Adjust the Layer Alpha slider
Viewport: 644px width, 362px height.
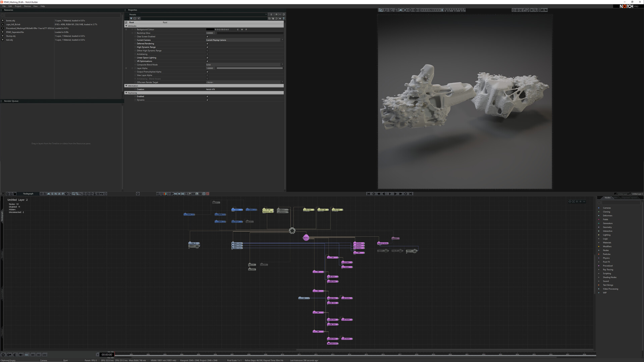click(250, 68)
